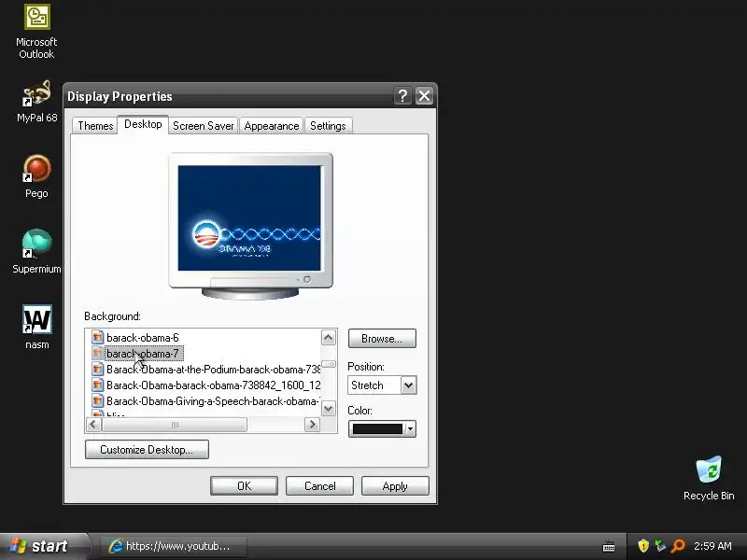
Task: Click background list scroll right arrow
Action: pyautogui.click(x=312, y=425)
